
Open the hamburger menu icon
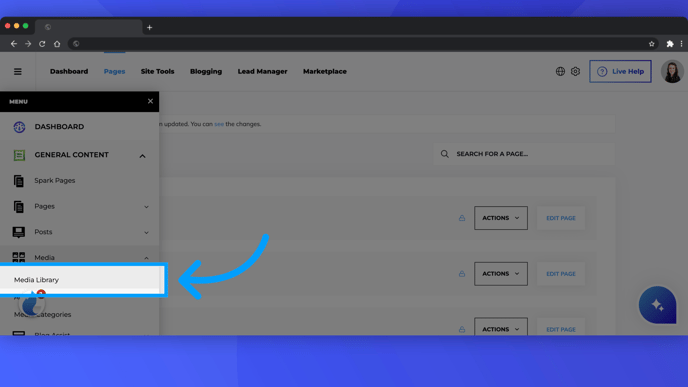pyautogui.click(x=18, y=72)
